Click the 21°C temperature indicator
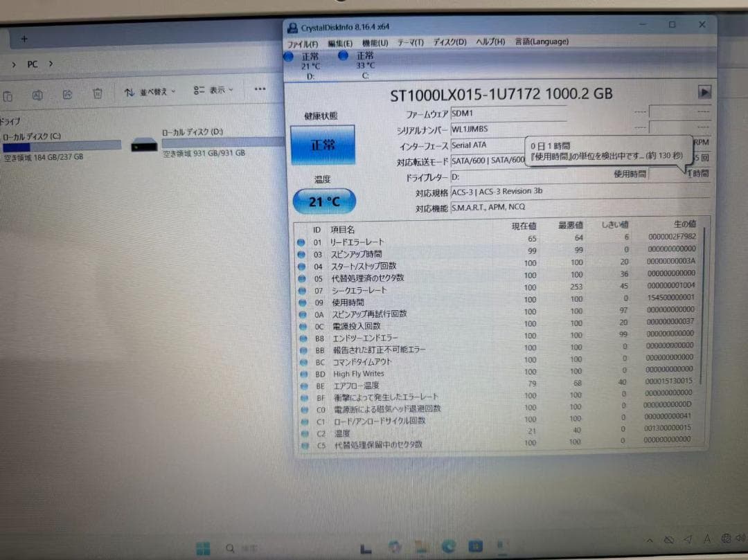Screen dimensions: 748x560 [324, 201]
